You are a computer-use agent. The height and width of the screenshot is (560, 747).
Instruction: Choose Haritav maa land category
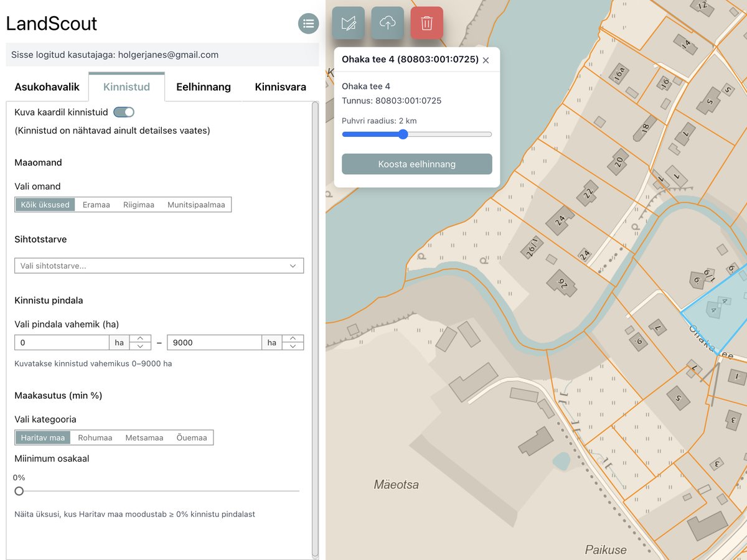coord(43,437)
